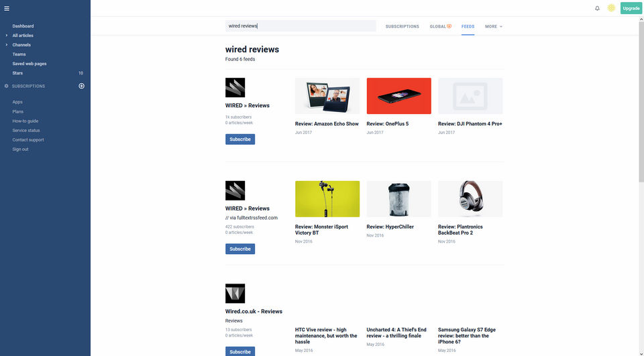Click the '// via fulltextrssfeed.com' text
Screen dimensions: 644x356
coord(252,218)
